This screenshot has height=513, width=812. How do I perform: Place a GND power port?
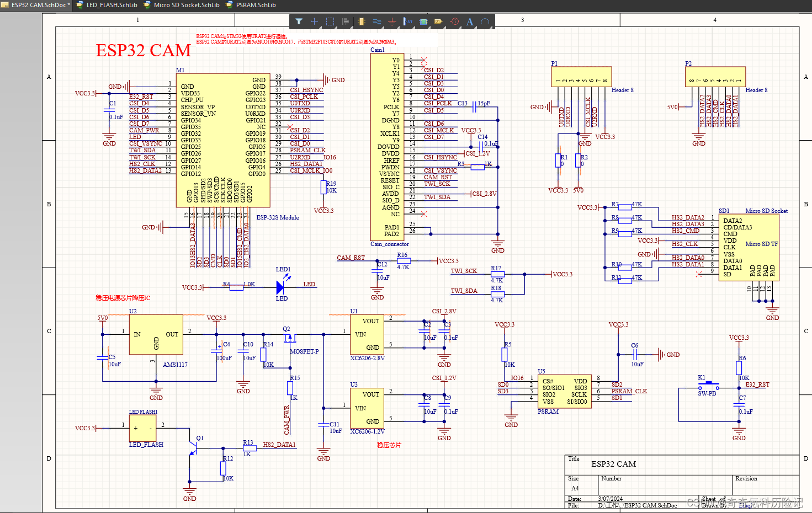(392, 22)
